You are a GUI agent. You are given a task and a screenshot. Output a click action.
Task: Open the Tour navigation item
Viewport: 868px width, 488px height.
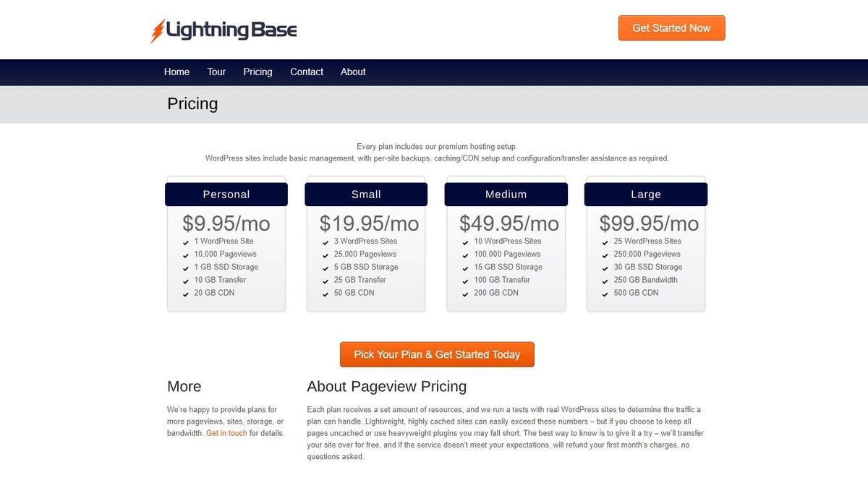click(x=216, y=72)
